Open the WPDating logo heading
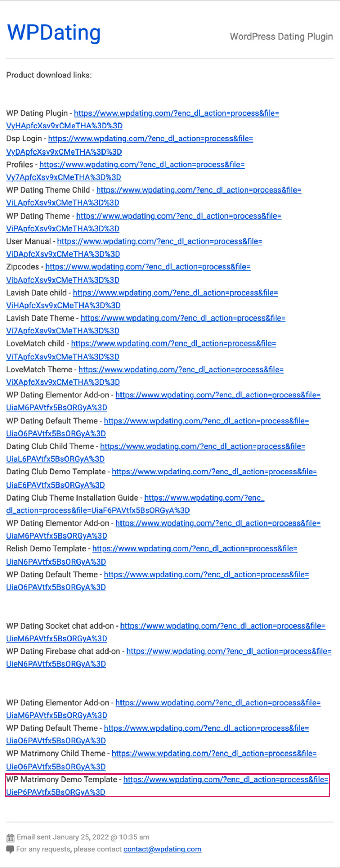340x868 pixels. [x=54, y=33]
